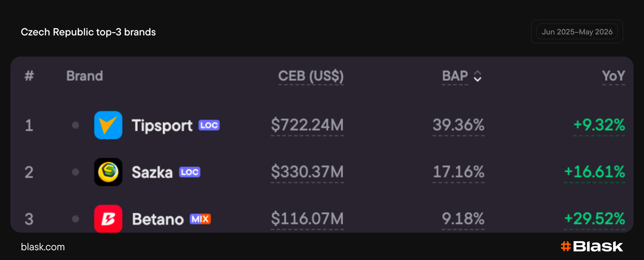644x260 pixels.
Task: Click the Blask hashtag logo icon
Action: [x=566, y=246]
